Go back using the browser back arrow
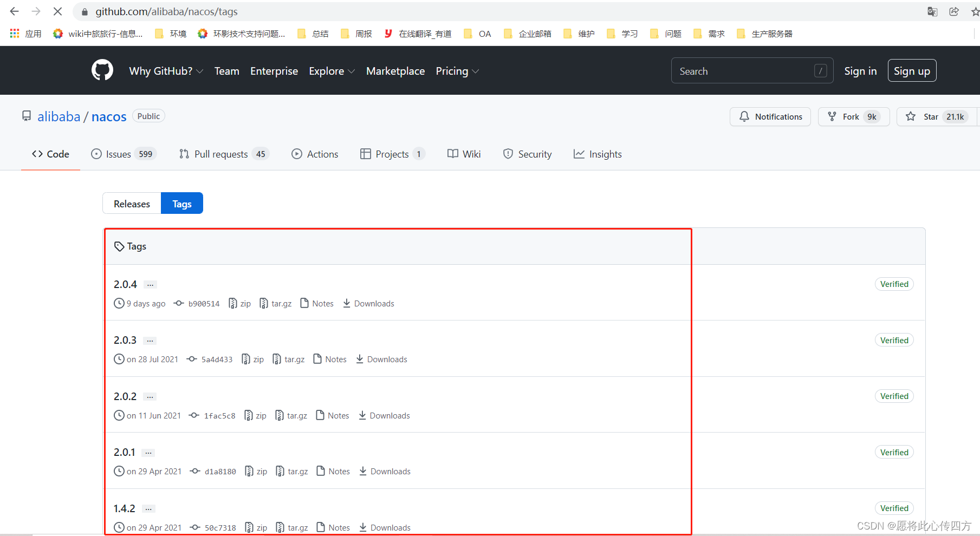Screen dimensions: 980x536 [15, 11]
